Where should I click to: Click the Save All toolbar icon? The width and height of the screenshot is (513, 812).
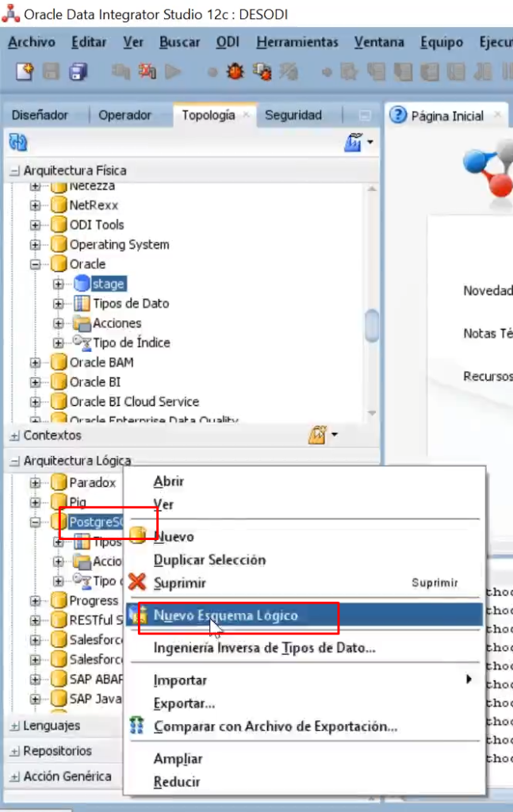[78, 71]
